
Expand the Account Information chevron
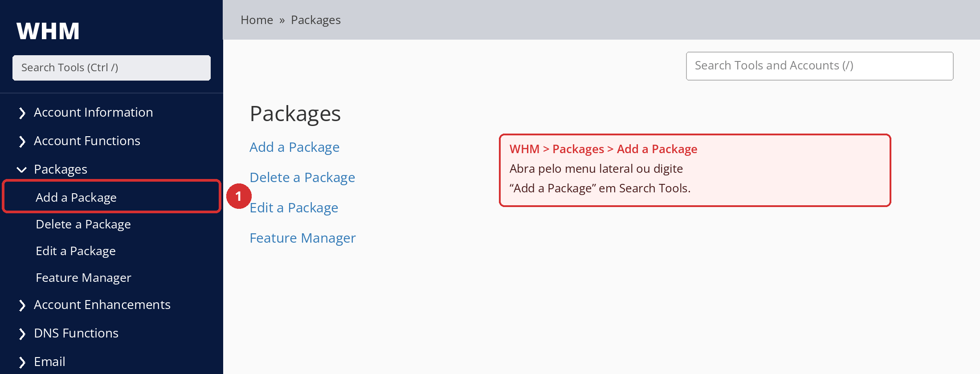point(22,113)
